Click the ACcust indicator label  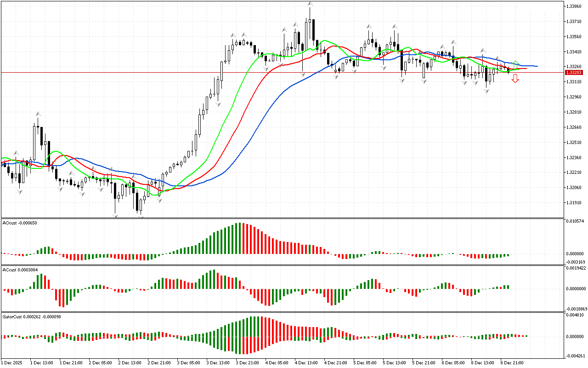[x=21, y=269]
